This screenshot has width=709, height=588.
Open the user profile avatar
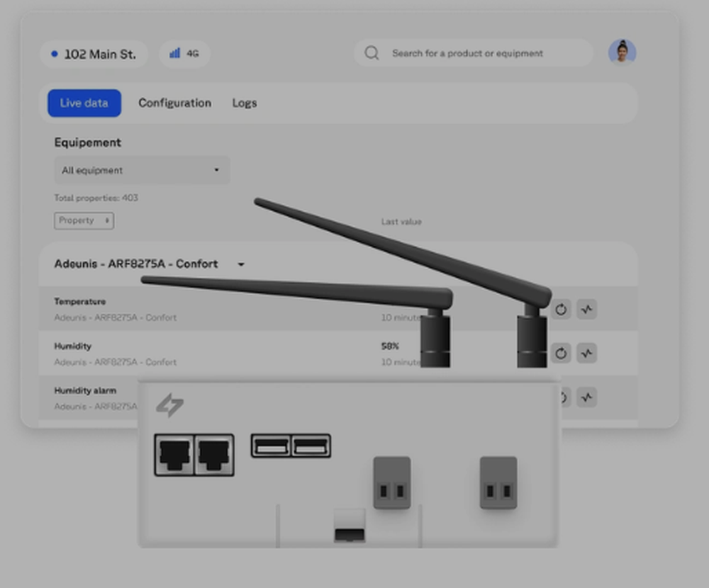[622, 52]
